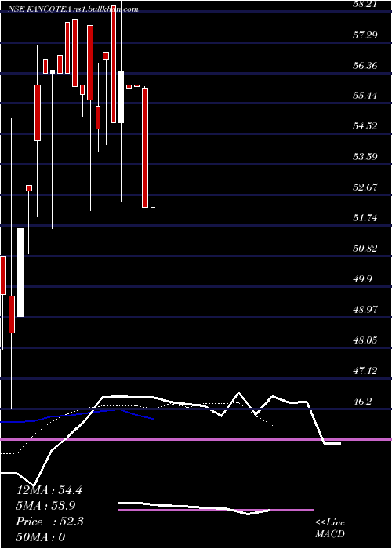The image size is (392, 549).
Task: Click the last long red candlestick body
Action: [x=145, y=147]
